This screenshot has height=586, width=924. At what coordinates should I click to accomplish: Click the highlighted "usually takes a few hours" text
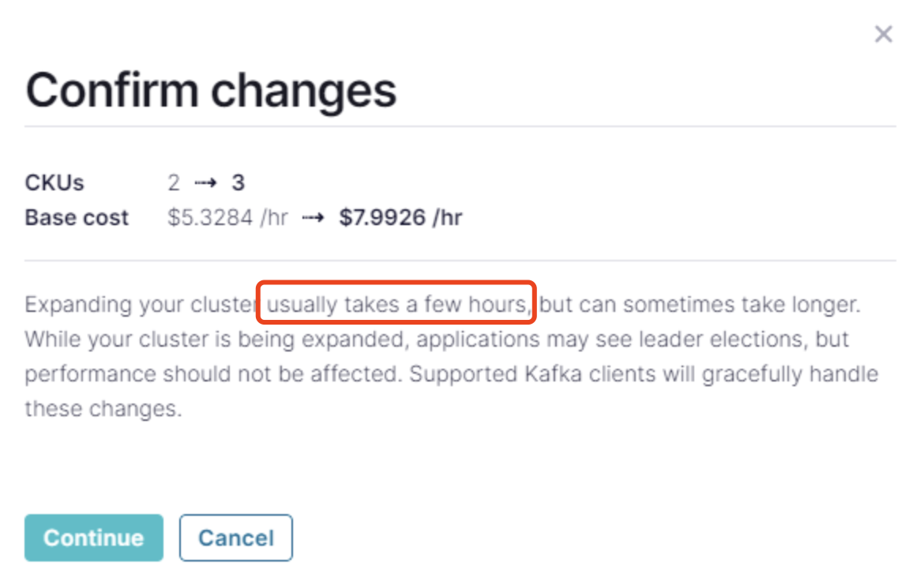[x=397, y=305]
